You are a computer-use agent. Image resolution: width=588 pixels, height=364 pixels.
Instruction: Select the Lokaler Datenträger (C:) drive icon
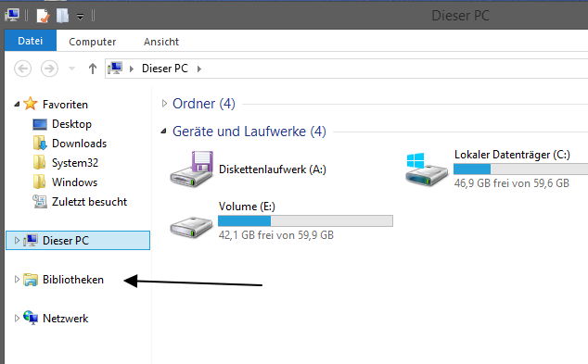click(x=427, y=169)
